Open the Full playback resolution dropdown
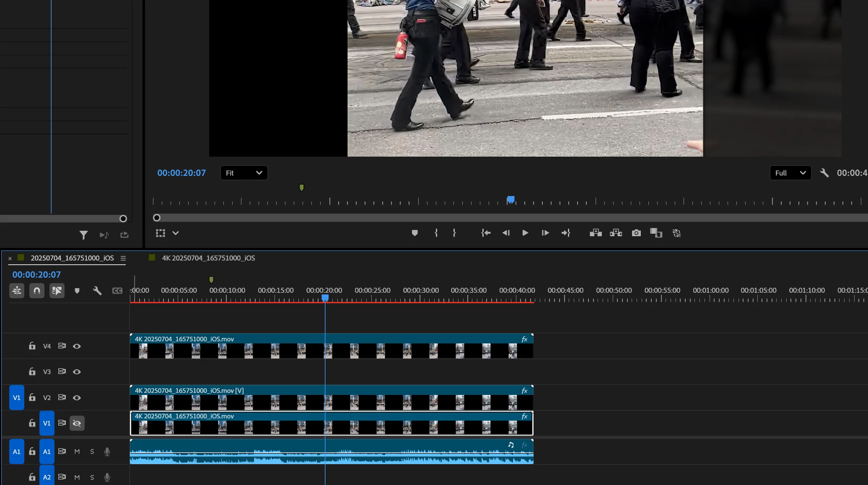The height and width of the screenshot is (485, 868). 790,173
